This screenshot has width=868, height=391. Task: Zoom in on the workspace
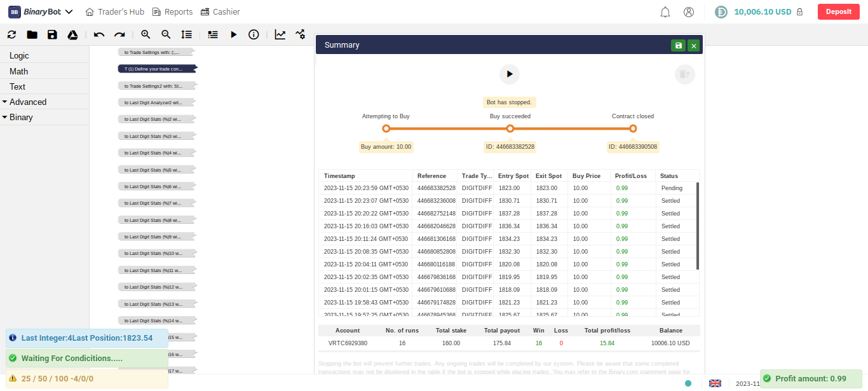[x=146, y=35]
